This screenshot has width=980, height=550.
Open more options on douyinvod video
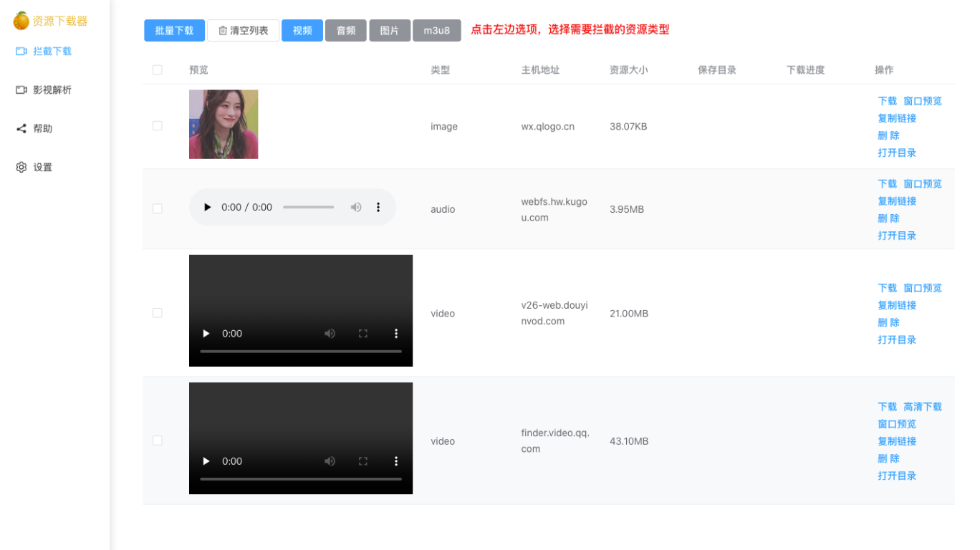pyautogui.click(x=396, y=334)
